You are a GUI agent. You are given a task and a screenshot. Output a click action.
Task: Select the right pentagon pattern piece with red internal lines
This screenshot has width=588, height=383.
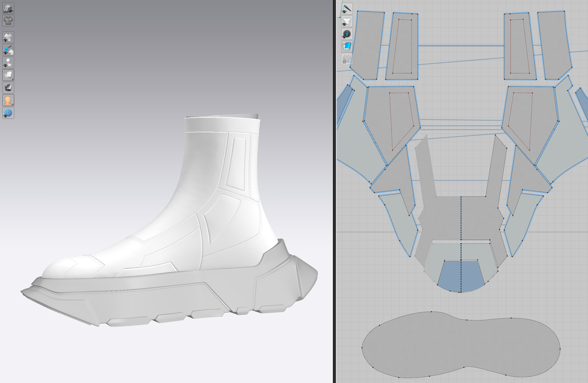point(530,124)
